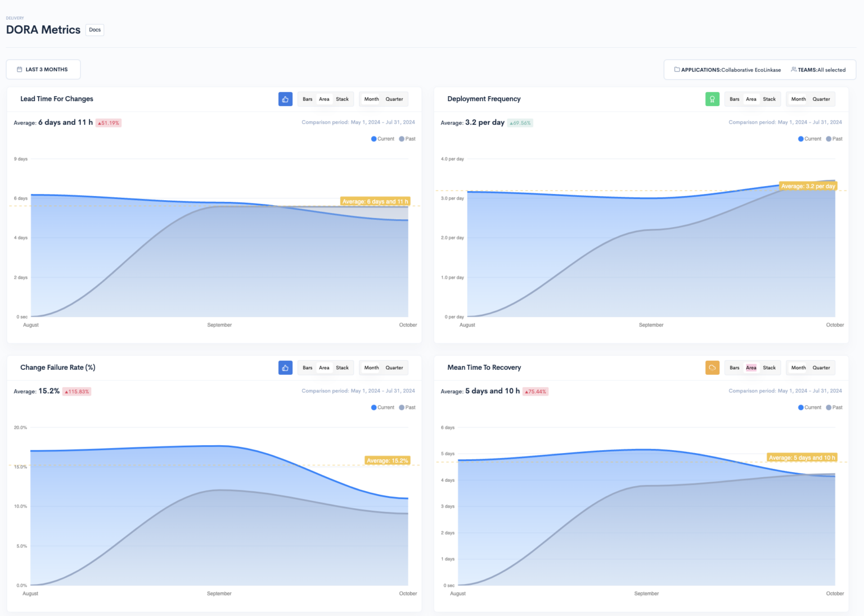This screenshot has height=616, width=864.
Task: Click green award icon in Deployment Frequency
Action: pyautogui.click(x=712, y=99)
